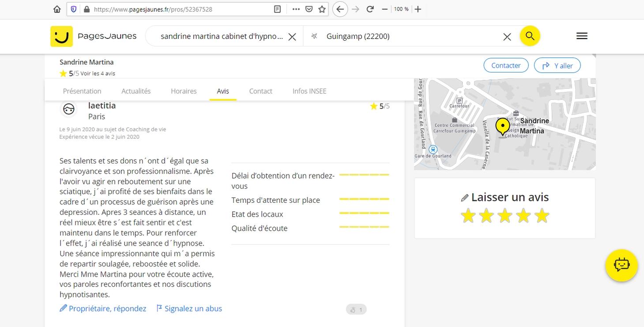Image resolution: width=644 pixels, height=327 pixels.
Task: Click the Contacter button
Action: click(506, 65)
